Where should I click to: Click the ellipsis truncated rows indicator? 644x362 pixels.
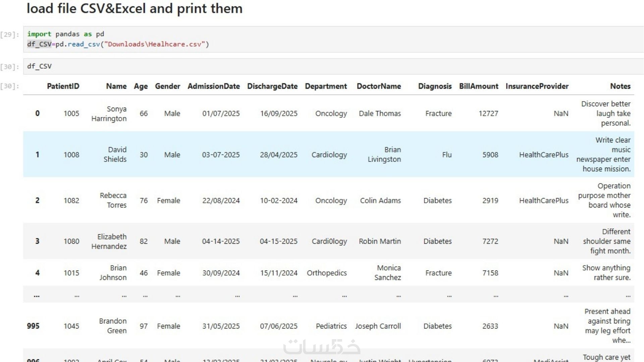[x=37, y=296]
